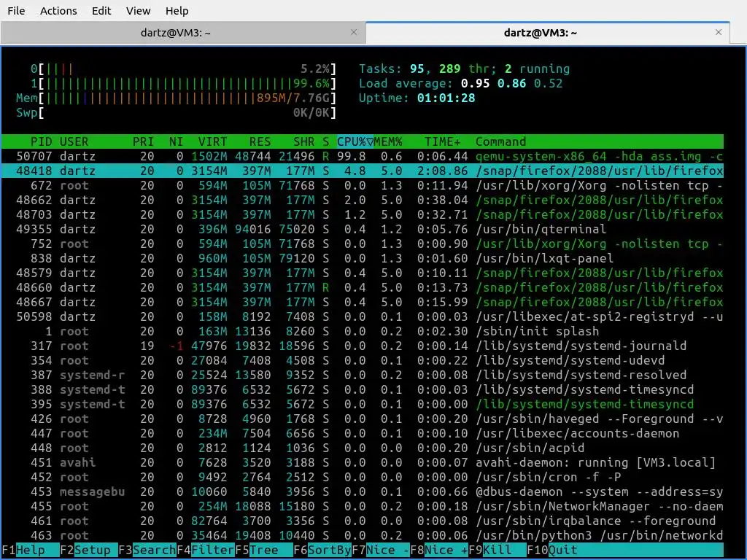
Task: Select firefox thread row PID 48703
Action: click(363, 214)
